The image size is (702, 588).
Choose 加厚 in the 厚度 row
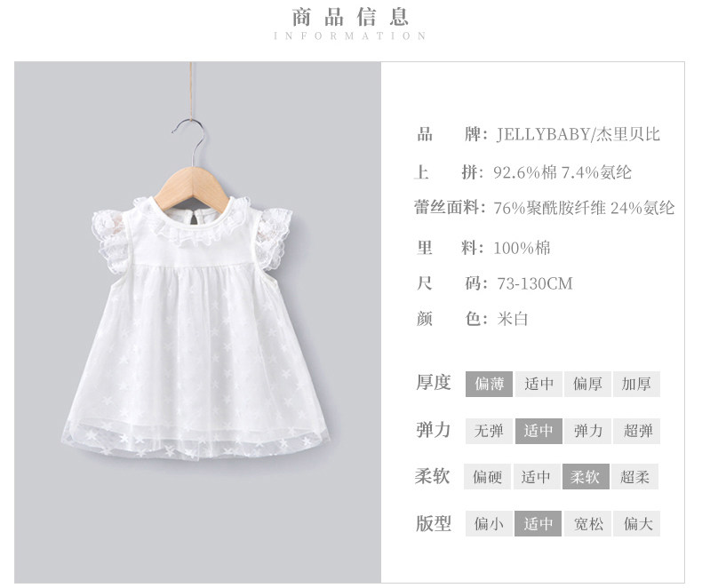636,384
